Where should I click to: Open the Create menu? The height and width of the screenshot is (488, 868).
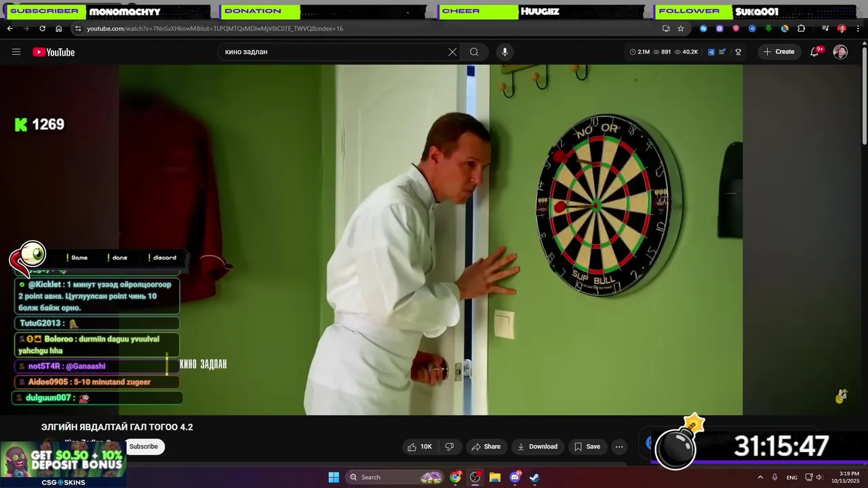click(x=778, y=52)
